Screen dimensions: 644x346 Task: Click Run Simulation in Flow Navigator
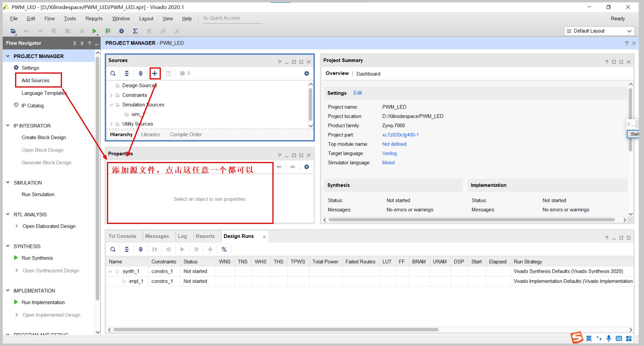tap(38, 195)
